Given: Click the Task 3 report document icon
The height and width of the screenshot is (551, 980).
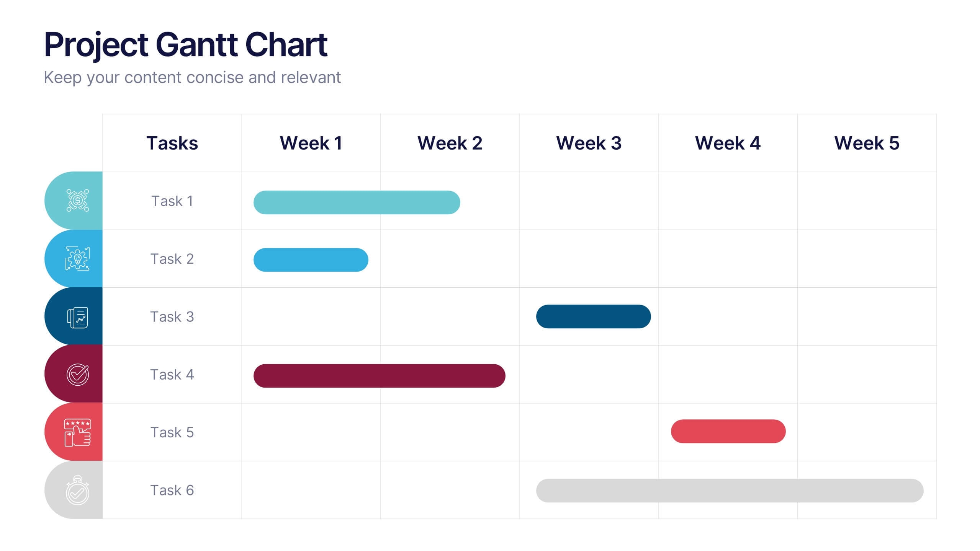Looking at the screenshot, I should [x=78, y=317].
